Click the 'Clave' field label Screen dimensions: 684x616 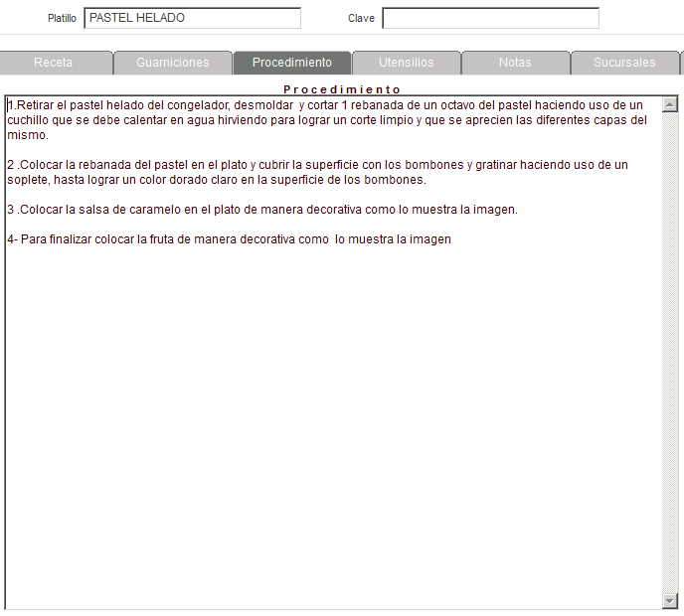click(361, 19)
